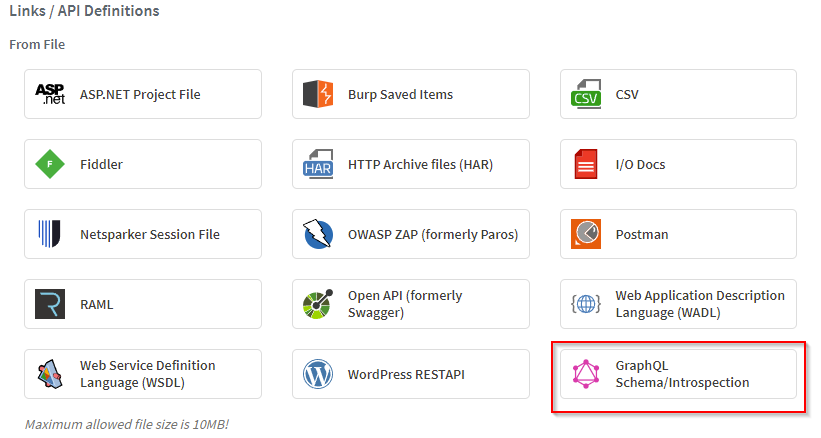
Task: Click the Netsparker striped logo icon
Action: pos(50,234)
